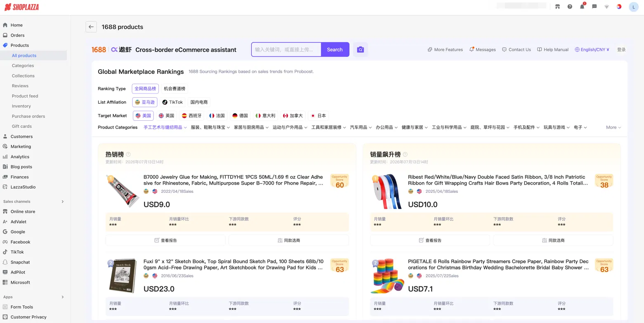
Task: Click the colorful star app icon
Action: (x=619, y=7)
